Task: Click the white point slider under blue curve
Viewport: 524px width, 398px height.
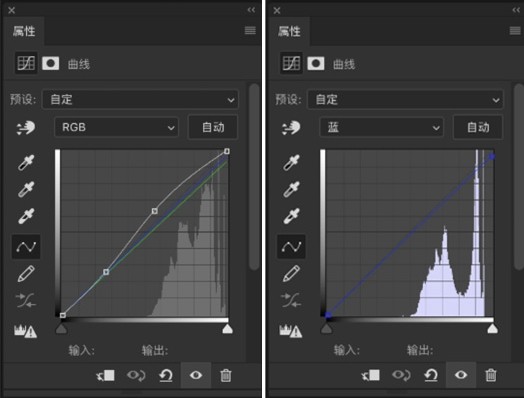Action: point(492,329)
